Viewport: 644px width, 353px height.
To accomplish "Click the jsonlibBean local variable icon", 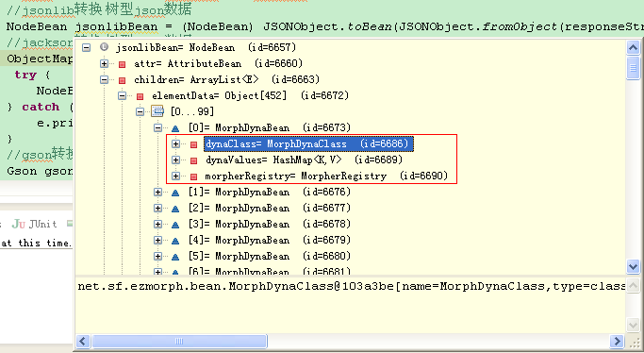I will tap(105, 47).
